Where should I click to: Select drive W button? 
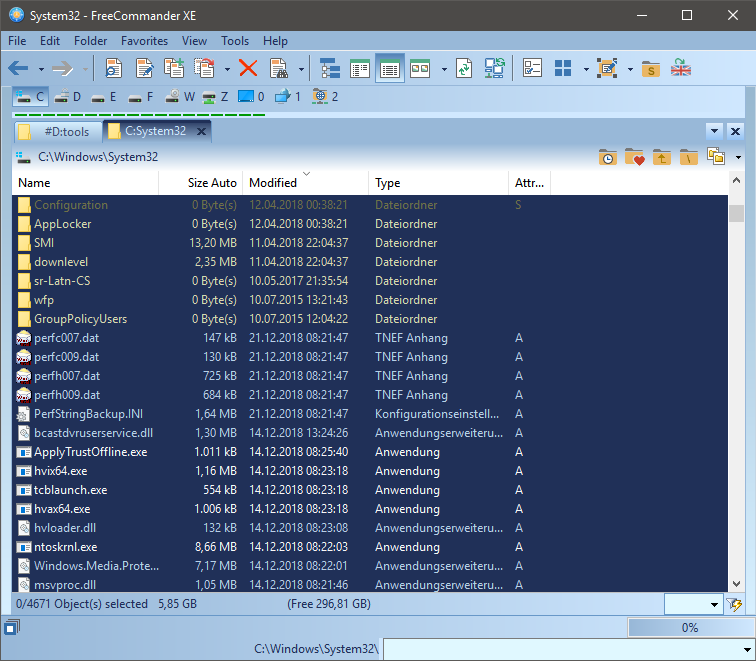(179, 97)
